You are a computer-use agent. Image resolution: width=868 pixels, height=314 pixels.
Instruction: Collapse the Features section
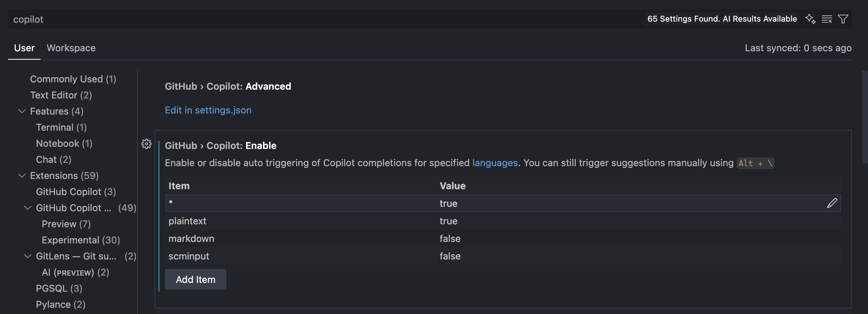tap(21, 111)
